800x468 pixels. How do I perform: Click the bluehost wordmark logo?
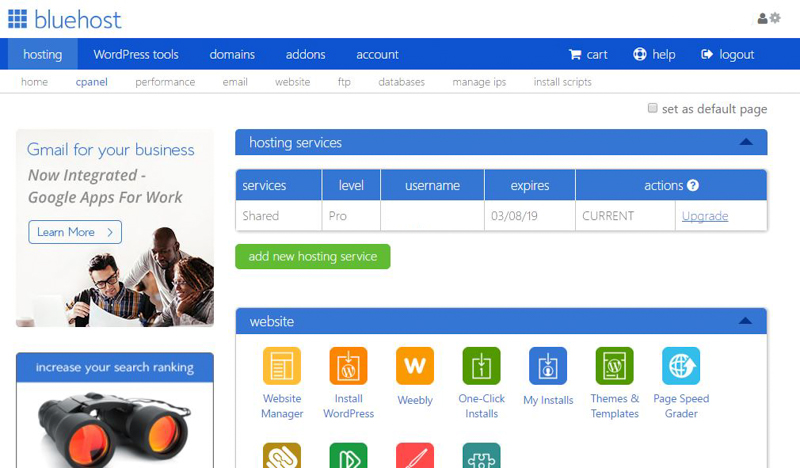click(x=78, y=20)
